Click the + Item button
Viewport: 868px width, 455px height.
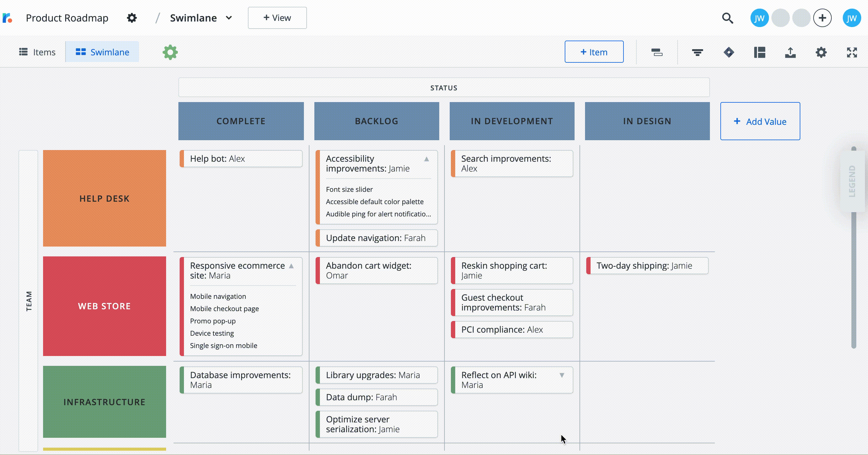(x=594, y=52)
